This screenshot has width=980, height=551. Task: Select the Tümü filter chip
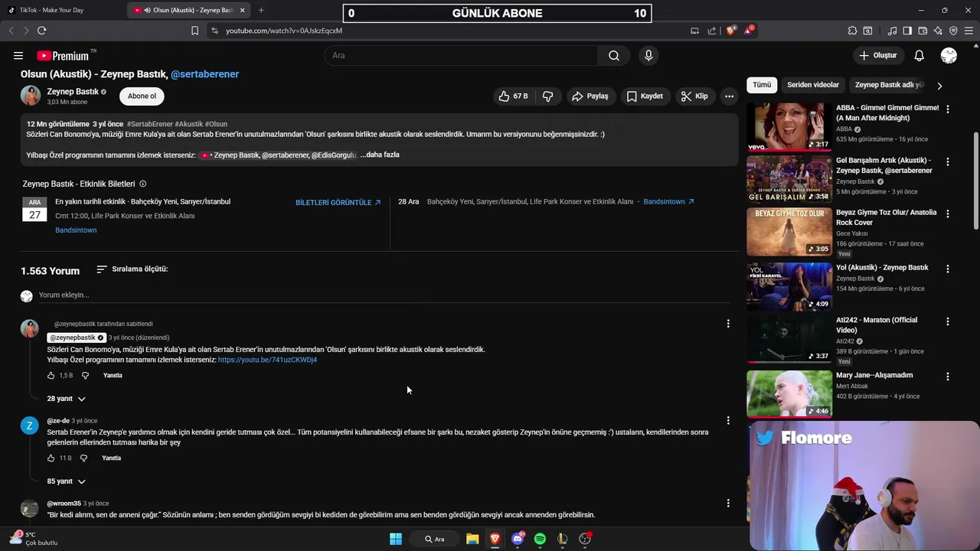click(762, 85)
